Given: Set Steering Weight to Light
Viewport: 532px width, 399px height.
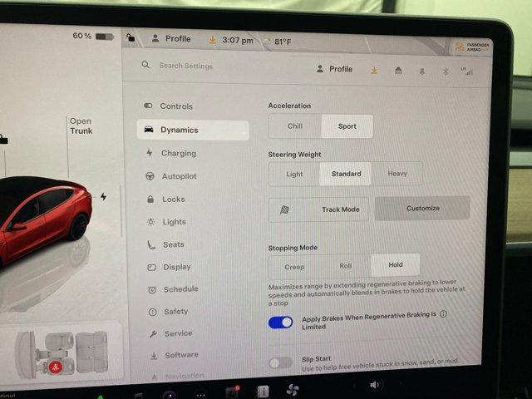Looking at the screenshot, I should [294, 174].
